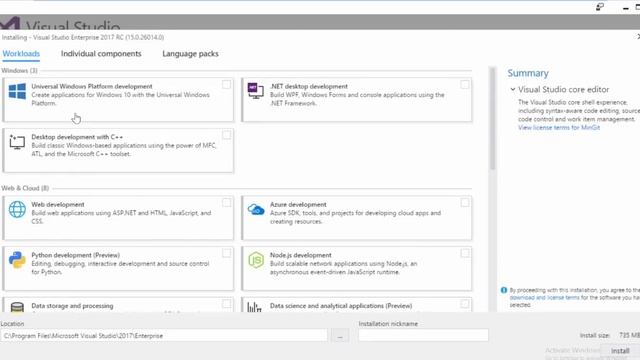640x360 pixels.
Task: Click 'Python development (Preview)' title text
Action: coord(76,255)
